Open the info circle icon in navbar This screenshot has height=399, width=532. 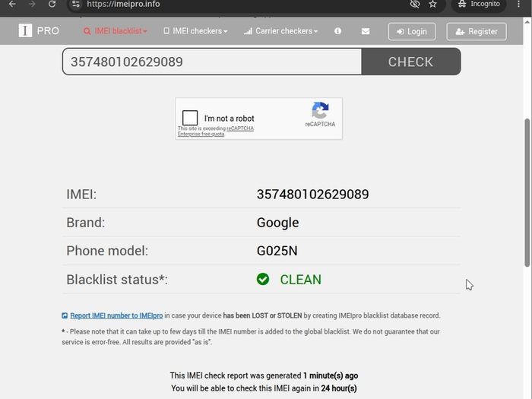337,31
